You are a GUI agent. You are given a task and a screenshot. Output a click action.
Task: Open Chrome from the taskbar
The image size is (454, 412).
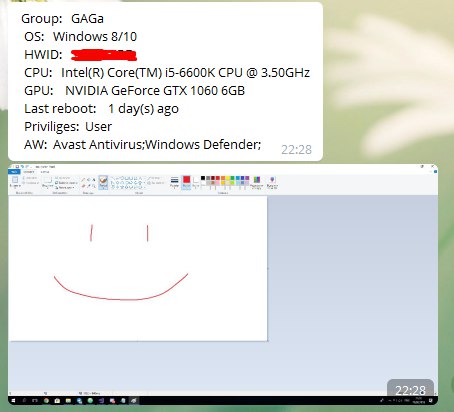(x=46, y=400)
